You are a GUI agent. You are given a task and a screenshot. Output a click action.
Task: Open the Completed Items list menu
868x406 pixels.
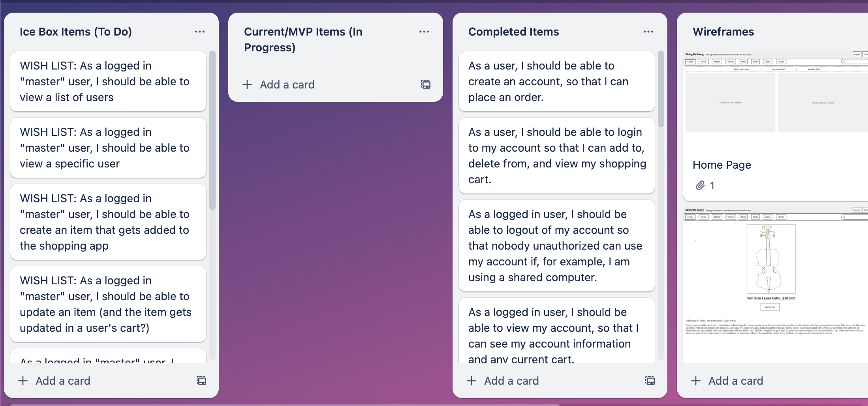coord(648,32)
